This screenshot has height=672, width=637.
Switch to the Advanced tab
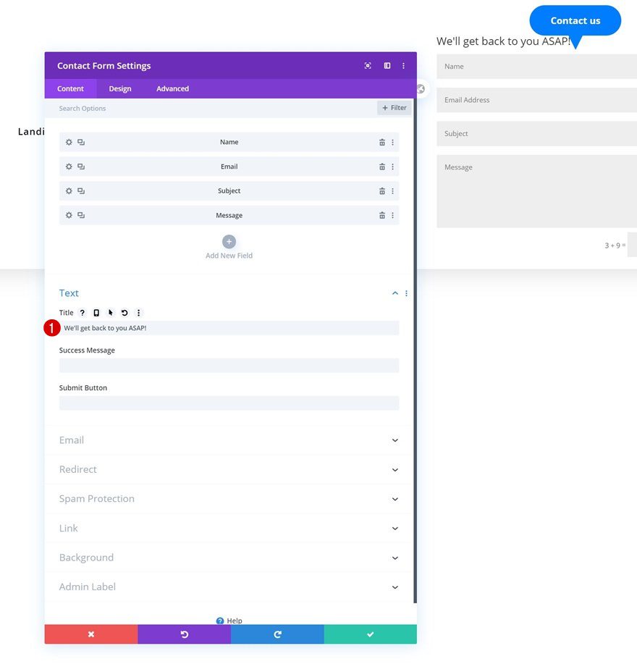172,88
